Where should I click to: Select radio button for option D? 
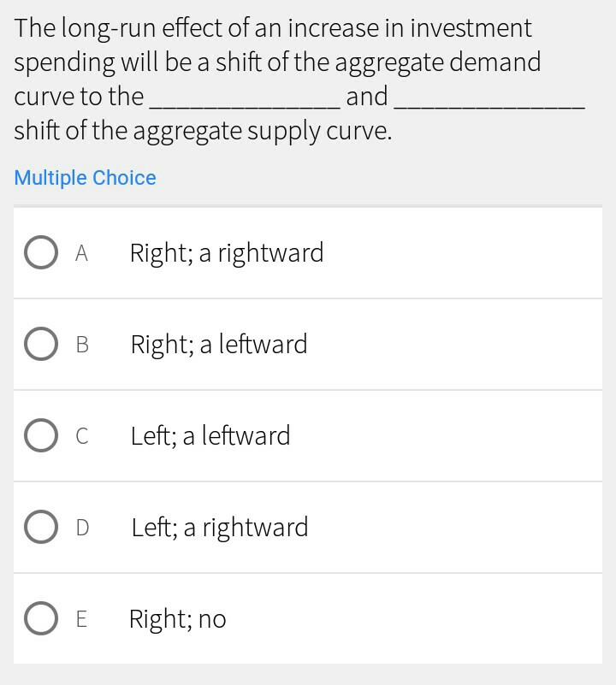[40, 527]
